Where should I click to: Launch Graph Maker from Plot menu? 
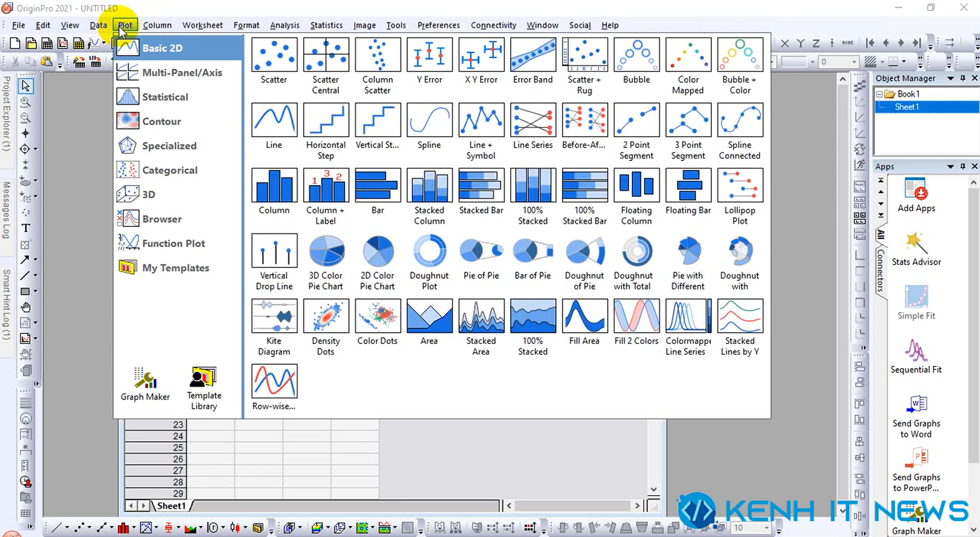click(145, 384)
